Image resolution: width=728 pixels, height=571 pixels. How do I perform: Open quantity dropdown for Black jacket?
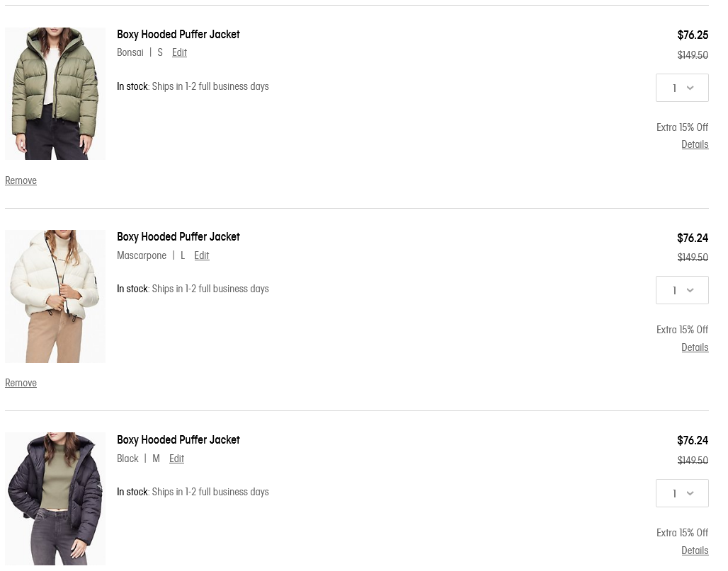coord(682,493)
